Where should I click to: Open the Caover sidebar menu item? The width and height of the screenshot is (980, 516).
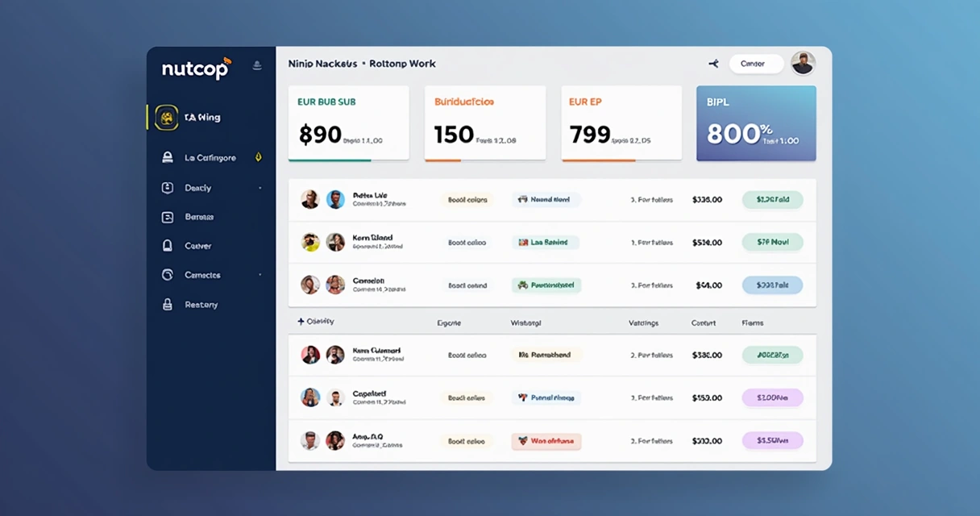point(198,246)
